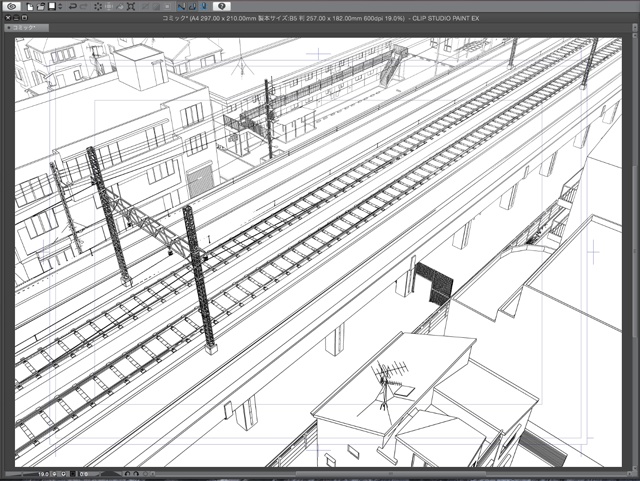Save the comic with the Save icon
Image resolution: width=640 pixels, height=481 pixels.
52,6
